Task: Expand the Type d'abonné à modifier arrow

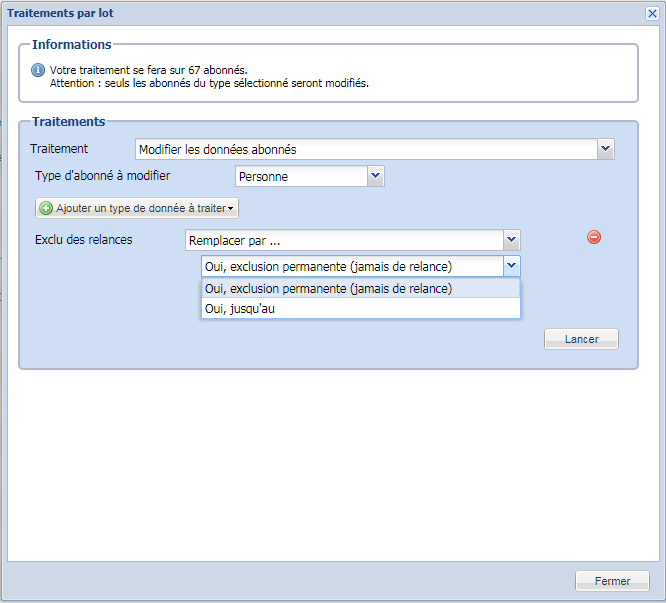Action: point(375,176)
